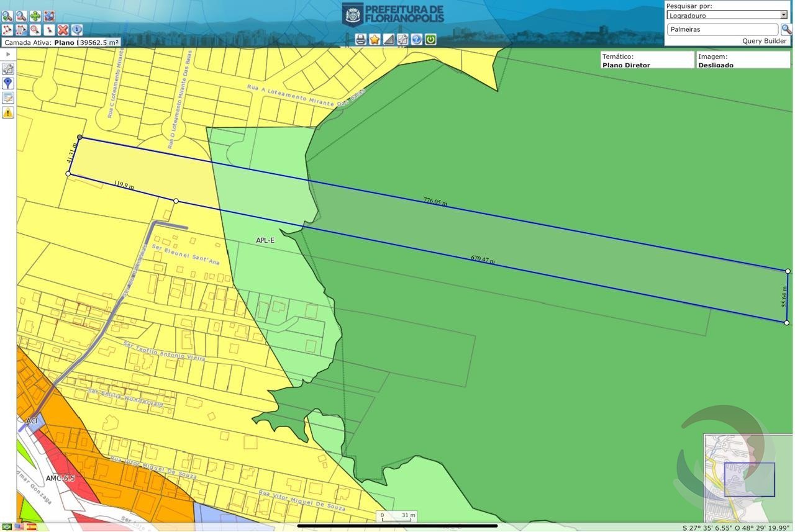
Task: Click the search magnifier button beside Palmeiras
Action: click(x=786, y=29)
